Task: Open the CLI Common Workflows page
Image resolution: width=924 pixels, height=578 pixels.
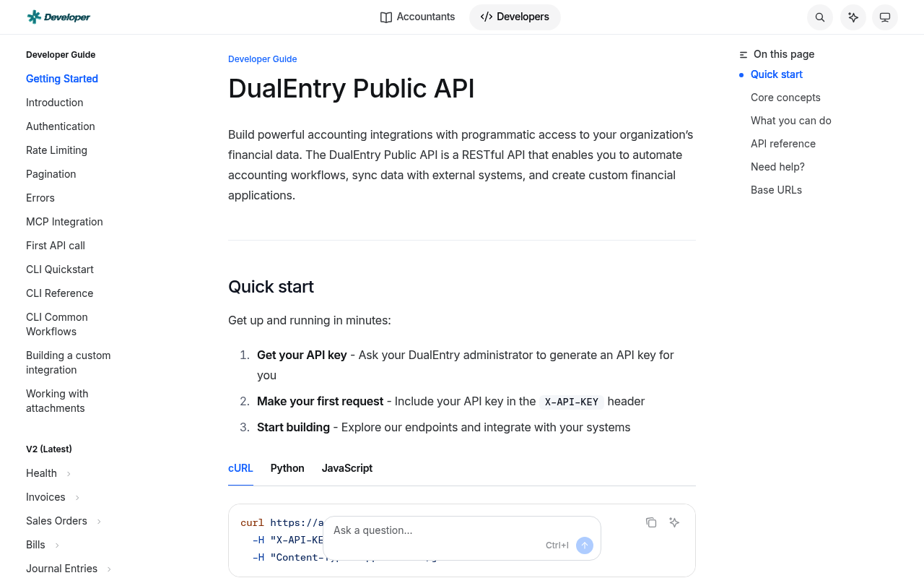Action: (57, 324)
